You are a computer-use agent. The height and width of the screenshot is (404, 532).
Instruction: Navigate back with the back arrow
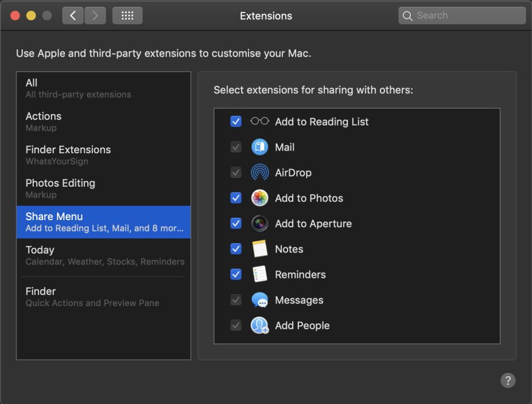72,15
